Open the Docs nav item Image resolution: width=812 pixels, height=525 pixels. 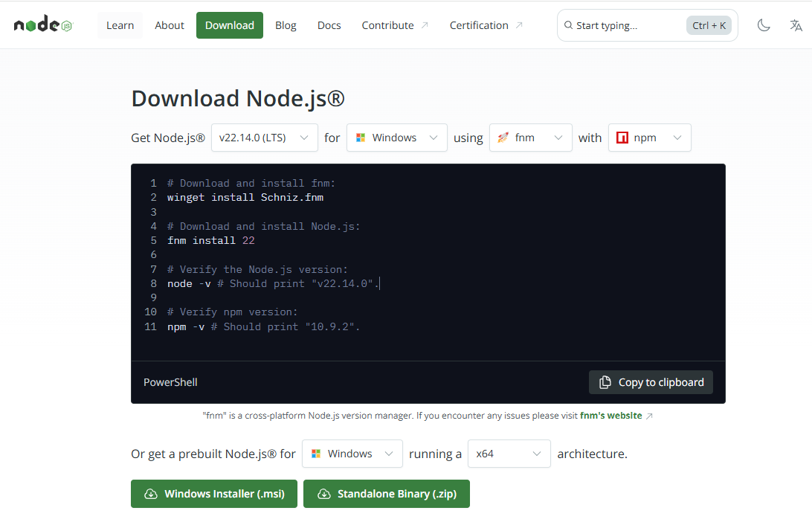329,25
